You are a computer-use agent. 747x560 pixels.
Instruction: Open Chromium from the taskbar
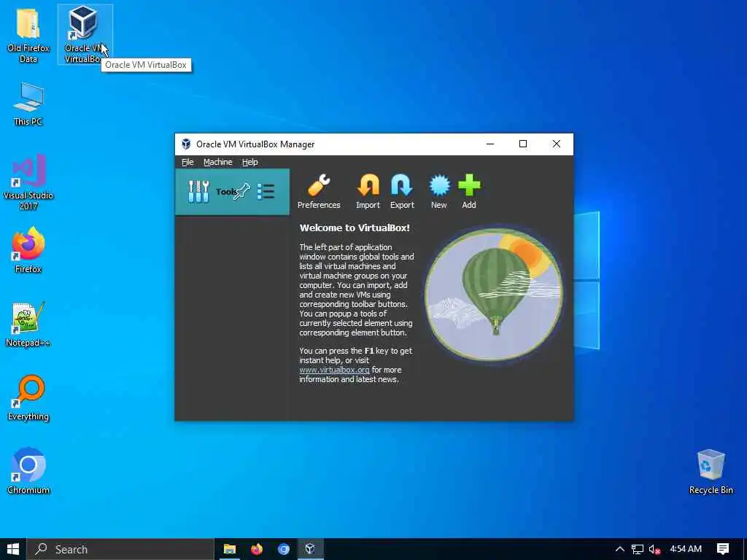click(284, 549)
